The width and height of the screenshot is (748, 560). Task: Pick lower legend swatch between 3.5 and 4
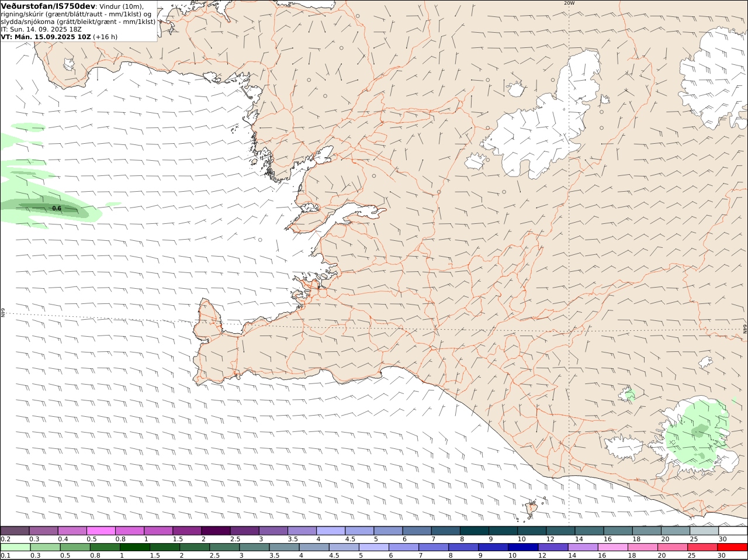(284, 547)
